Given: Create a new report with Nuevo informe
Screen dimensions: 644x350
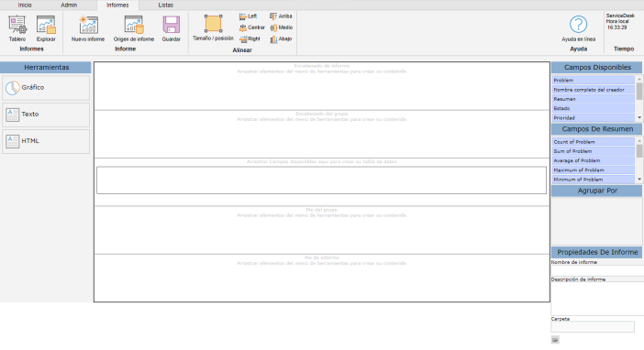Looking at the screenshot, I should pyautogui.click(x=88, y=25).
